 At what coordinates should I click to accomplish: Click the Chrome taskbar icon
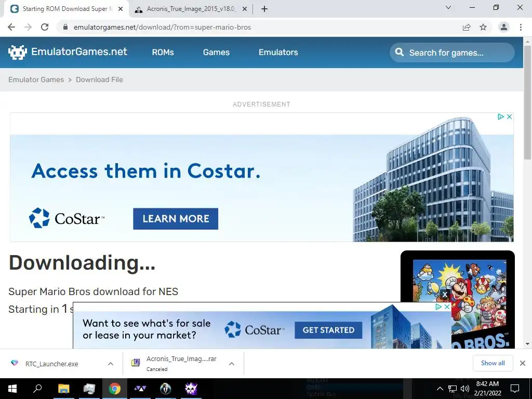115,389
